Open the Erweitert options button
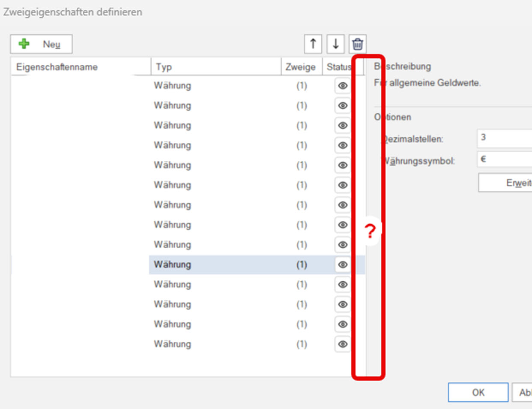The width and height of the screenshot is (532, 409). 505,183
